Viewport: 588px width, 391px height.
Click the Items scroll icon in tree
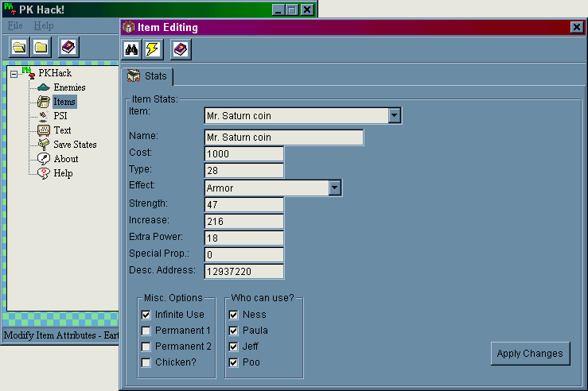(44, 102)
